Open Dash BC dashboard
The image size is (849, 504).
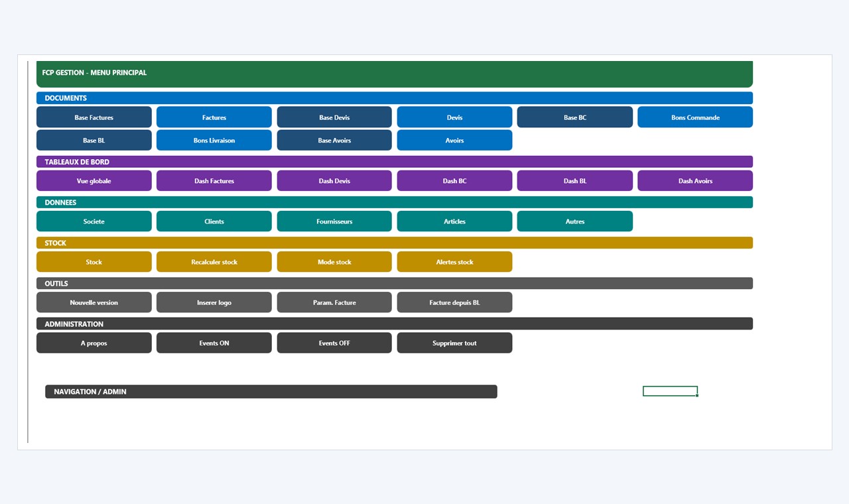click(454, 181)
